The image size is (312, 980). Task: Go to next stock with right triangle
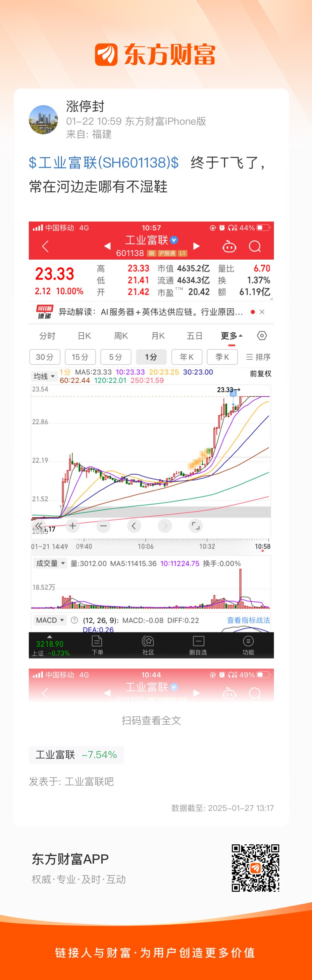coord(196,246)
